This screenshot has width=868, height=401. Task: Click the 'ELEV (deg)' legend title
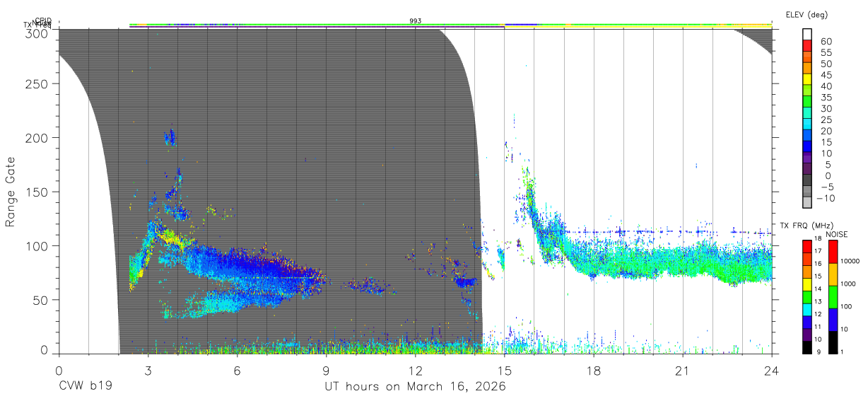click(x=807, y=15)
